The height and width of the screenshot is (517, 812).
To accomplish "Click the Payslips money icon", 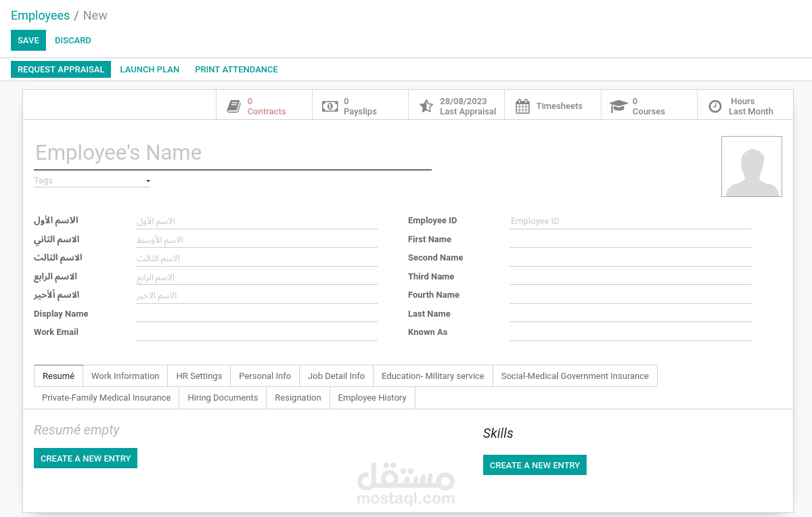I will (330, 106).
